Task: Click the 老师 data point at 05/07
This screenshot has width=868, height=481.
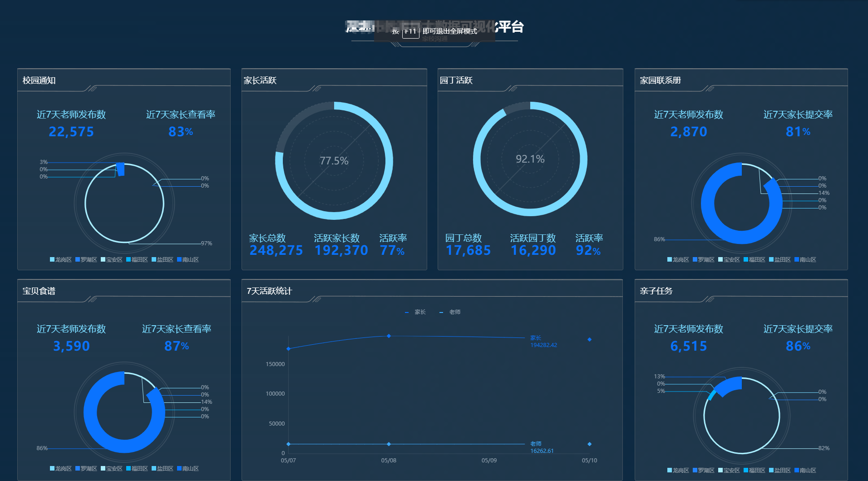Action: click(x=288, y=444)
